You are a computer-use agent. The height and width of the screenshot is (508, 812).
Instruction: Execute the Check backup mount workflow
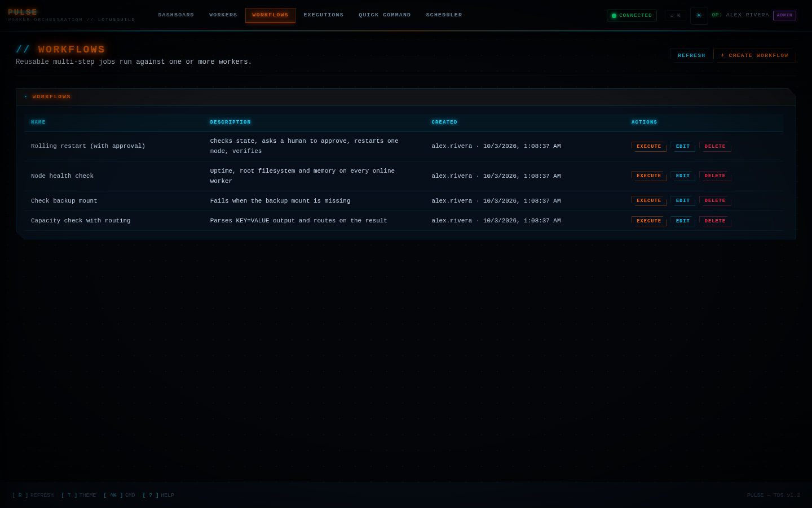649,201
